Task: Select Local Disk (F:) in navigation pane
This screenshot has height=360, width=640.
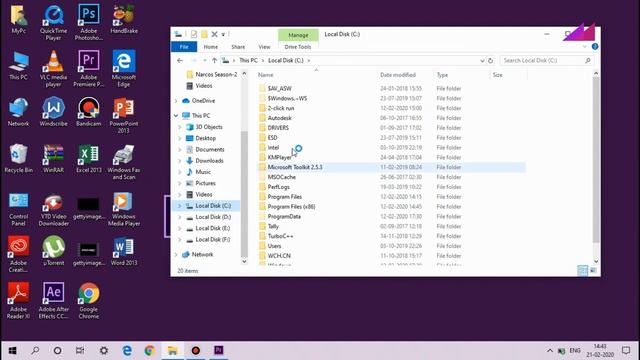Action: tap(213, 240)
